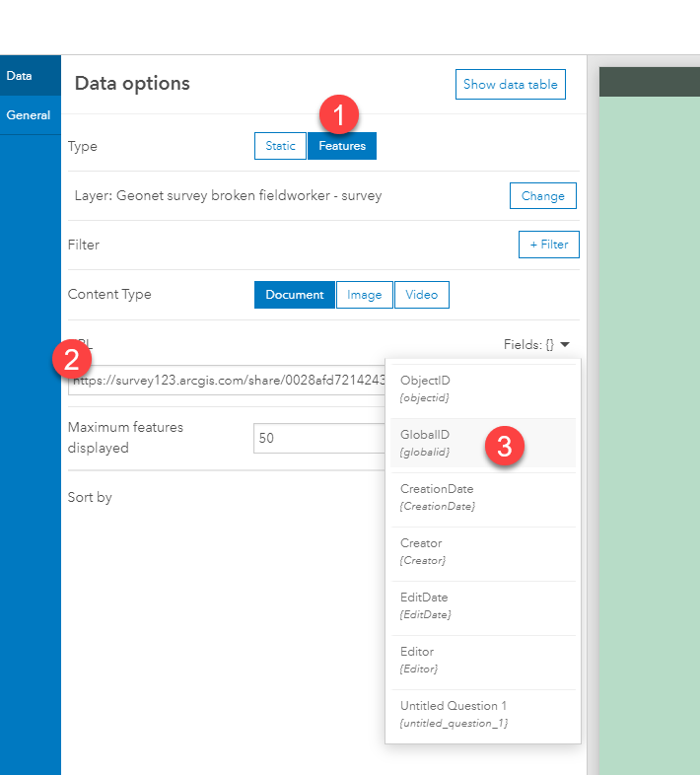The width and height of the screenshot is (700, 775).
Task: Expand the Fields: {} dropdown
Action: pyautogui.click(x=536, y=344)
